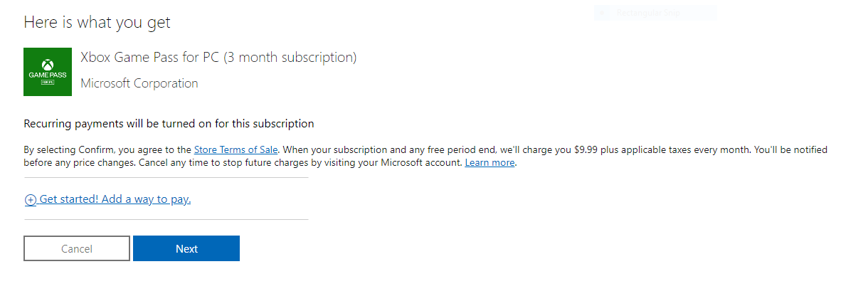868x306 pixels.
Task: Continue with the blue Next button
Action: pyautogui.click(x=186, y=248)
